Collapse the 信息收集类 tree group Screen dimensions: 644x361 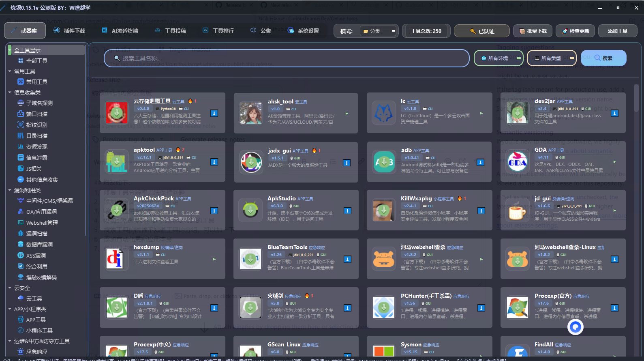(10, 92)
